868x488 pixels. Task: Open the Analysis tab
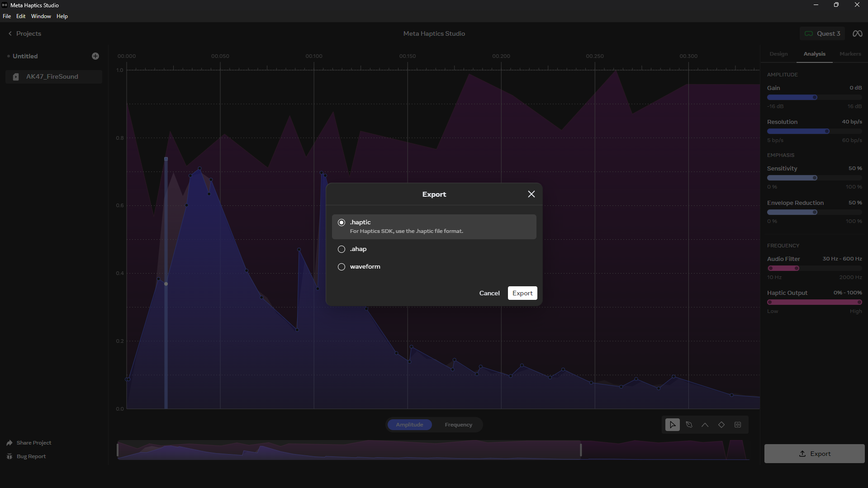coord(814,54)
